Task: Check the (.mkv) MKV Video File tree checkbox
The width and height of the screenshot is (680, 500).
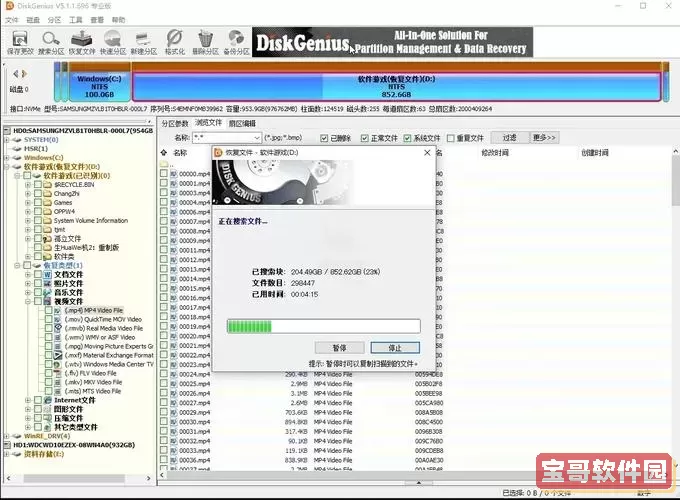Action: click(49, 382)
